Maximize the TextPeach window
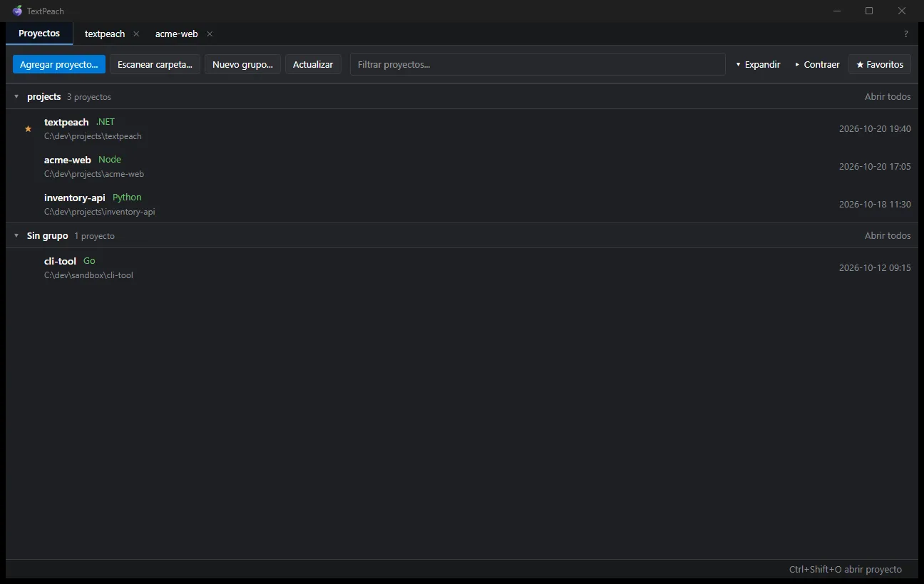The height and width of the screenshot is (584, 924). click(x=869, y=11)
